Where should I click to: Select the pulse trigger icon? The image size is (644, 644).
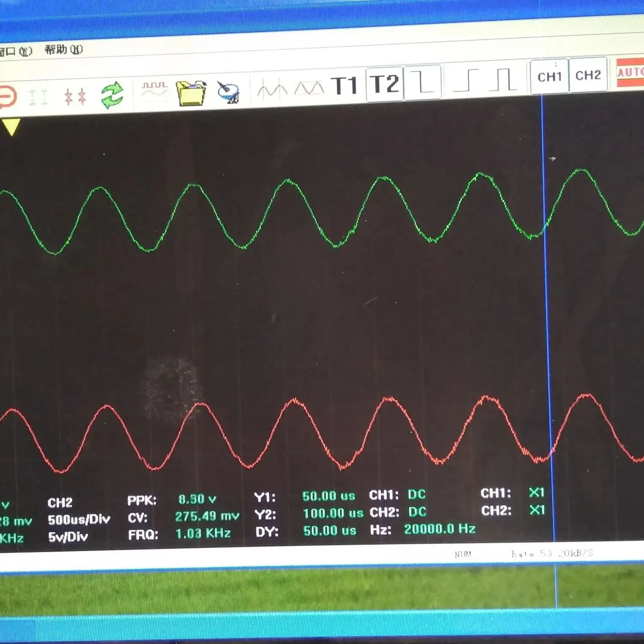(503, 79)
